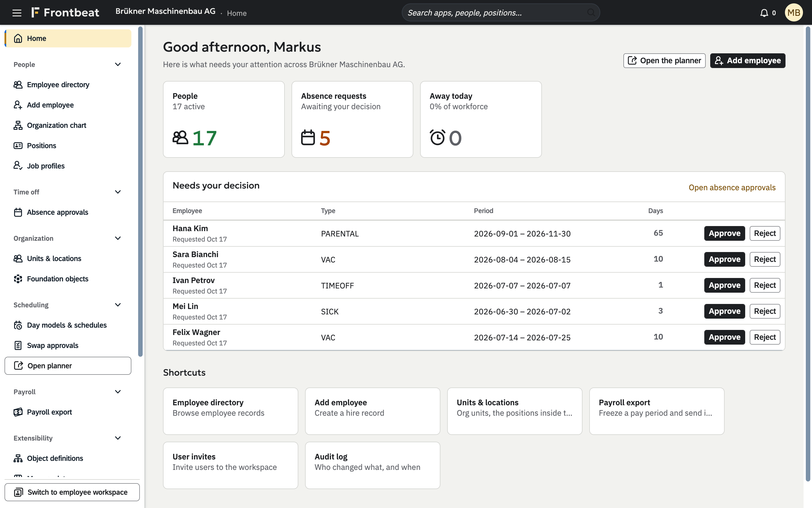Click the Foundation objects sidebar icon
Viewport: 812px width, 508px height.
pyautogui.click(x=18, y=279)
